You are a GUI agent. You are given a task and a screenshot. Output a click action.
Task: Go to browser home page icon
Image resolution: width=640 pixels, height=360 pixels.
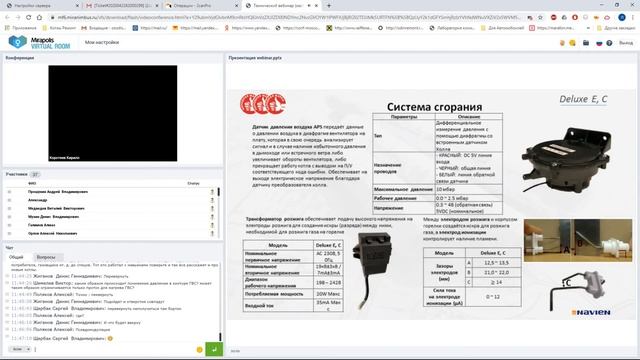point(39,18)
